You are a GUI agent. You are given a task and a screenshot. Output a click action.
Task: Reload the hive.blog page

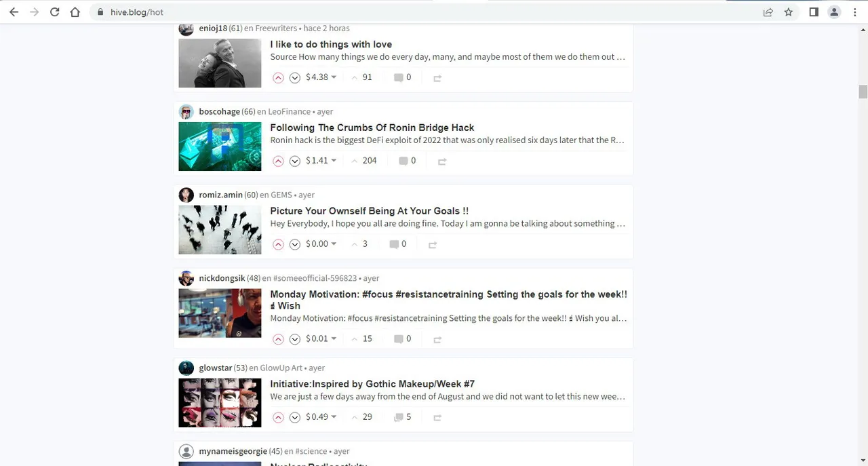54,12
